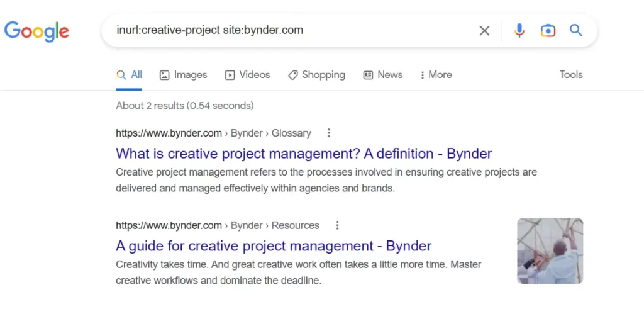Open search by image camera icon
This screenshot has width=644, height=331.
click(x=548, y=30)
